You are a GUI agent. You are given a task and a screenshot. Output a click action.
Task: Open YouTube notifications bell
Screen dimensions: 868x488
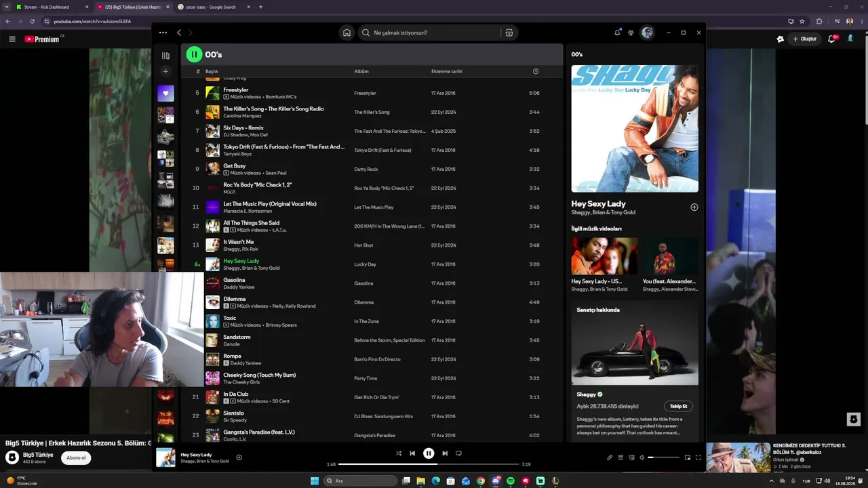pyautogui.click(x=832, y=39)
